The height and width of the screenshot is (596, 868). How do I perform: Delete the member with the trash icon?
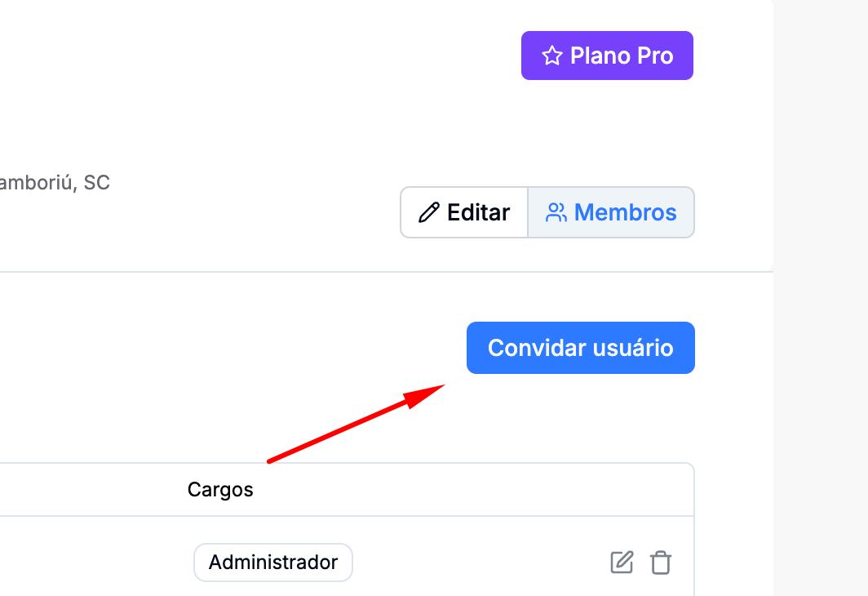click(x=661, y=563)
